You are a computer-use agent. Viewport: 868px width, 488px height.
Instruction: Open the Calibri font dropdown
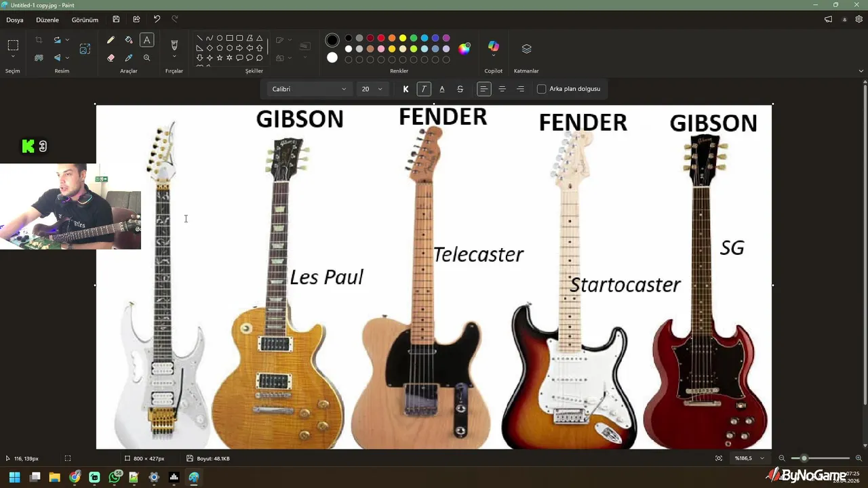[x=309, y=89]
